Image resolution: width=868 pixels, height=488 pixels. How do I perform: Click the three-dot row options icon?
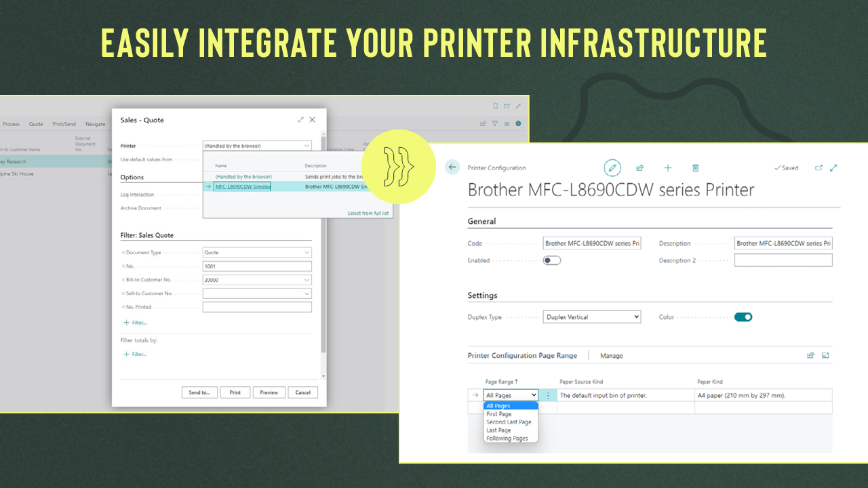[548, 395]
